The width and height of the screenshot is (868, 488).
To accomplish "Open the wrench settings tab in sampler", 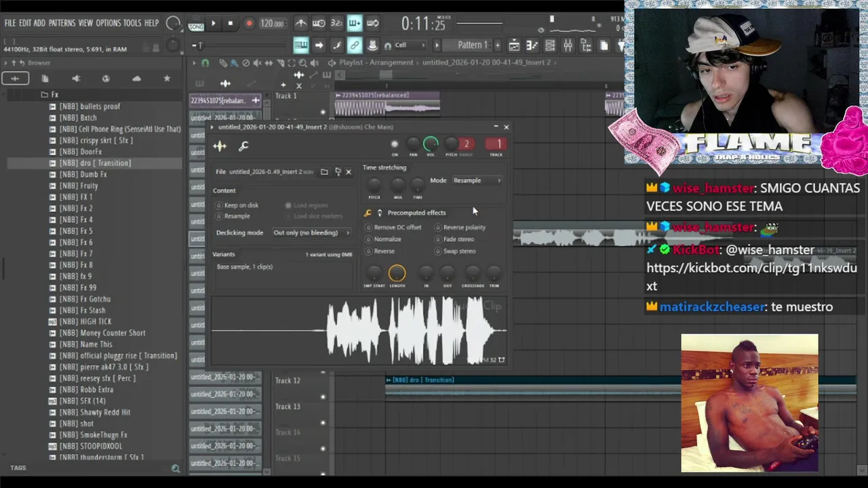I will point(243,146).
